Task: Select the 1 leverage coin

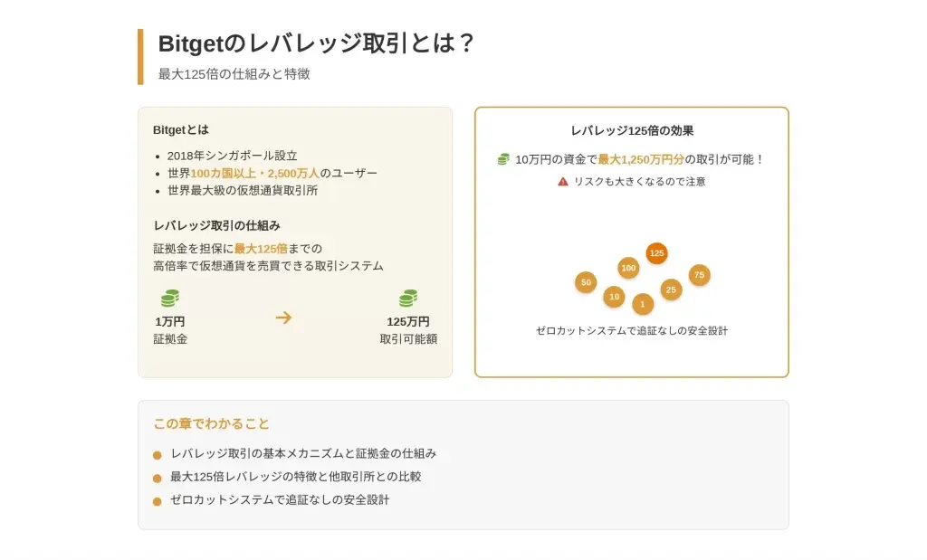Action: tap(643, 304)
